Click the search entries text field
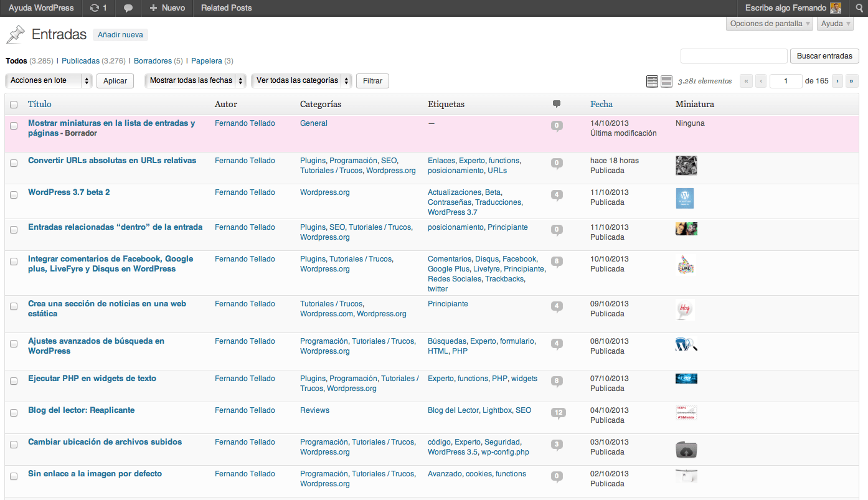 click(x=734, y=56)
